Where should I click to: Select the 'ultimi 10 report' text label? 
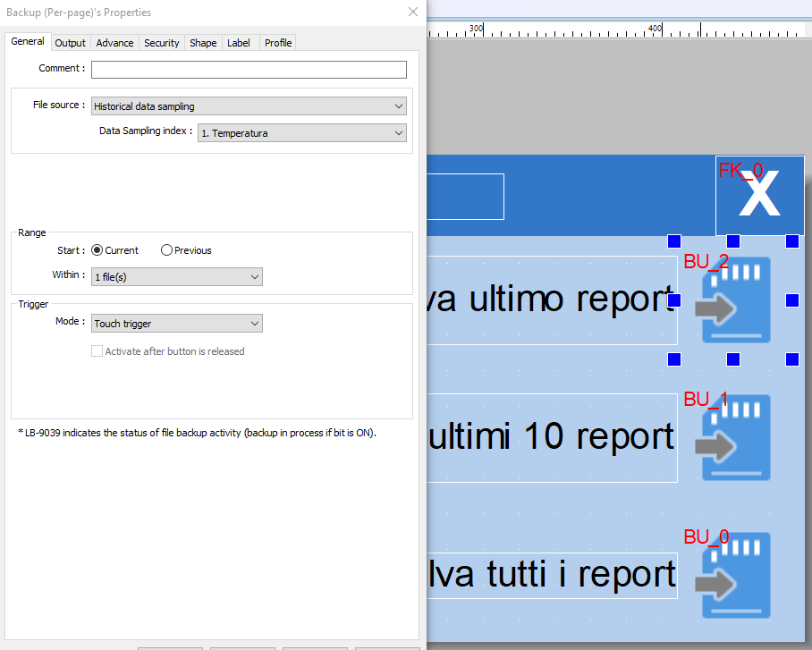[552, 438]
